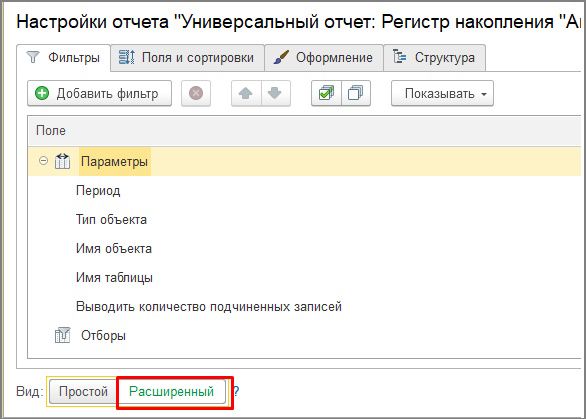This screenshot has height=419, width=586.
Task: Select the Имя объекта row
Action: 305,249
